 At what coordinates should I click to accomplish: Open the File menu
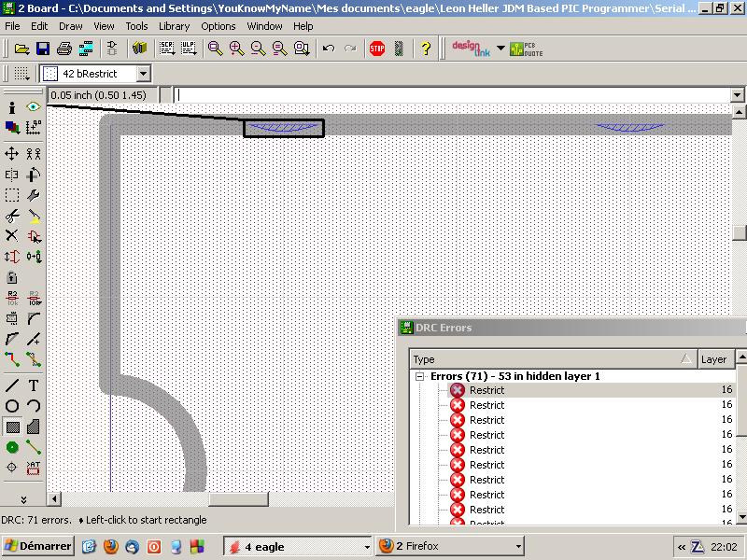tap(12, 26)
